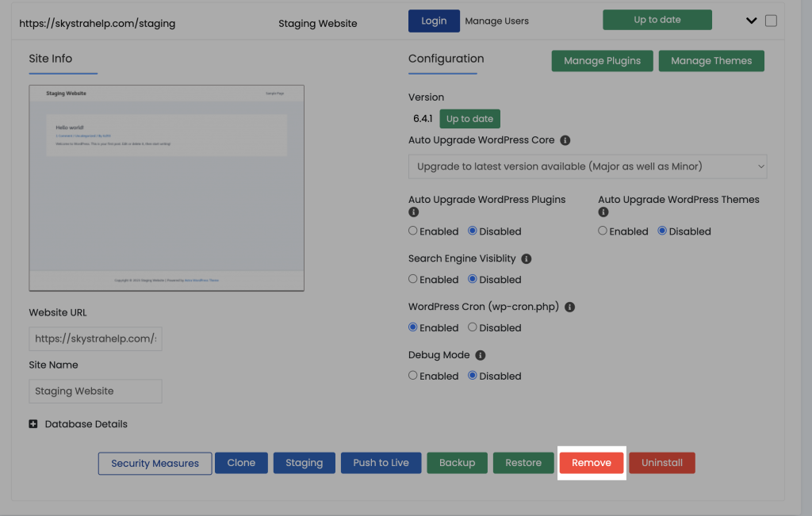Switch to the Site Info section heading

51,59
